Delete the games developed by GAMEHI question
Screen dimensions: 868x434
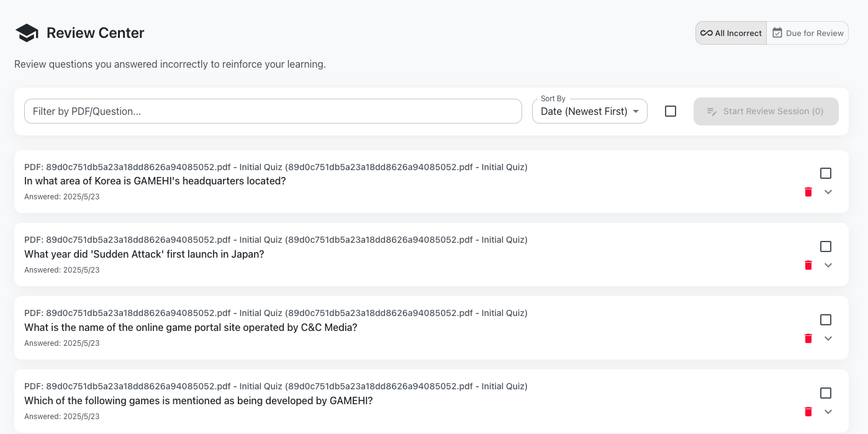[x=808, y=412]
